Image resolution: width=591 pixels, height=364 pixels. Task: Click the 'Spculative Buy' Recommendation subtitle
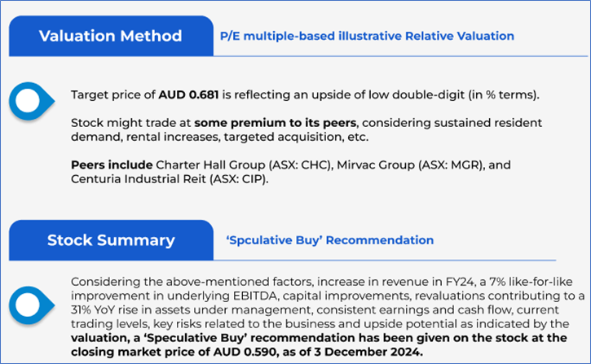pyautogui.click(x=329, y=240)
